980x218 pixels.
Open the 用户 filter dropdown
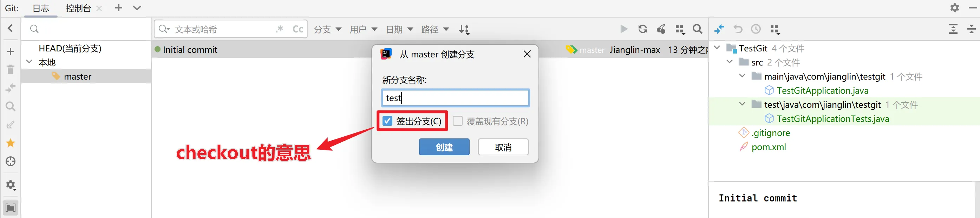pos(363,29)
